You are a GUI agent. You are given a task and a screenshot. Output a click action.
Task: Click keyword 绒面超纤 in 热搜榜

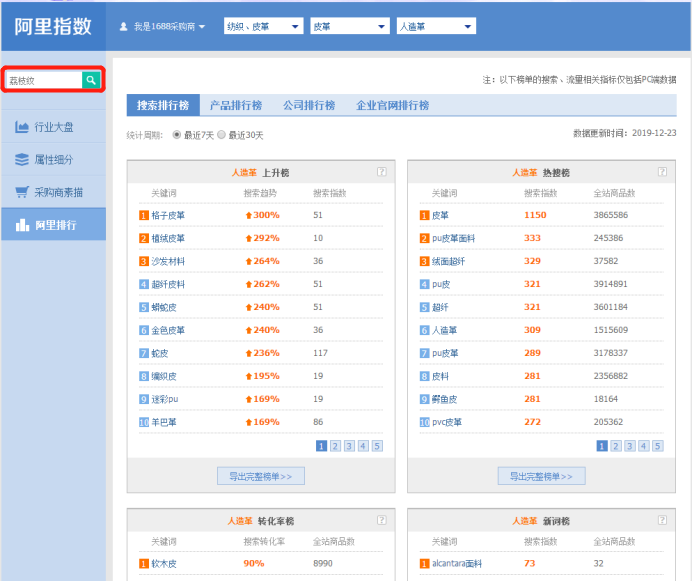pos(448,261)
